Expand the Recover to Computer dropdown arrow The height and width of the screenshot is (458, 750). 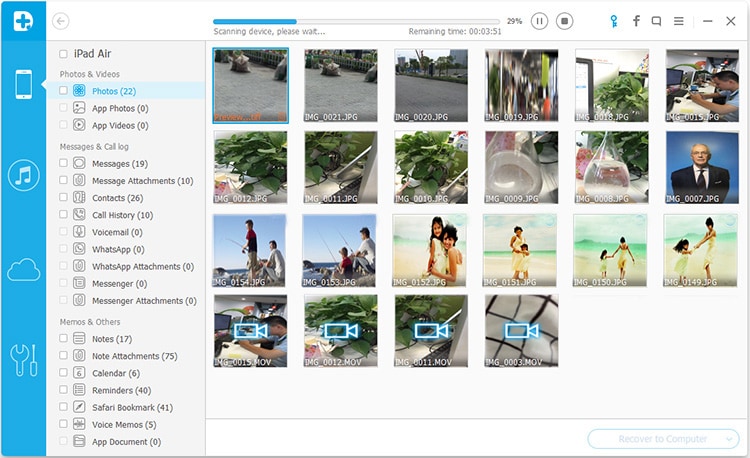pos(729,439)
